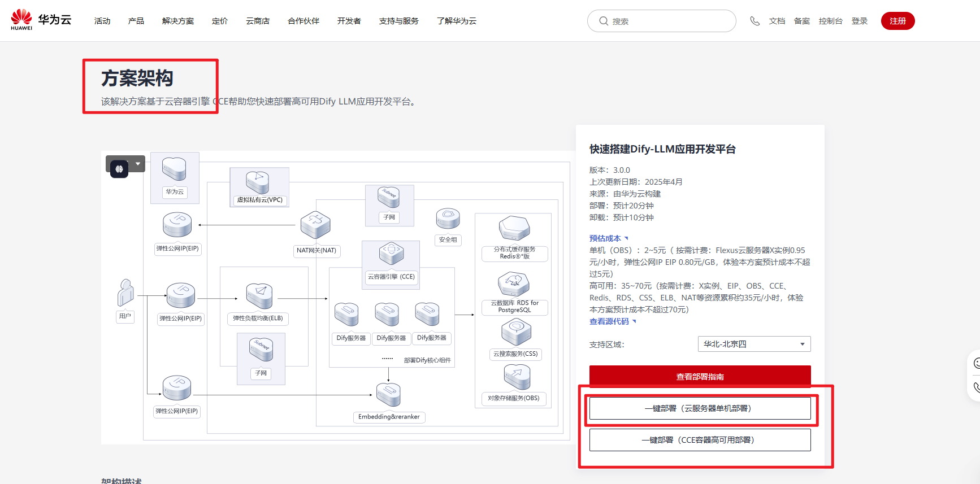Screen dimensions: 980x484
Task: Open the 活动 menu
Action: click(x=102, y=21)
